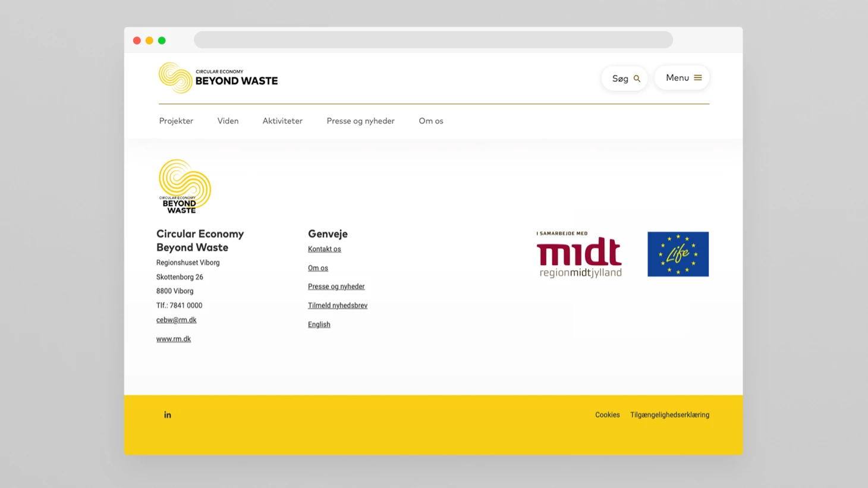Viewport: 868px width, 488px height.
Task: Open the Viden navigation item
Action: coord(228,121)
